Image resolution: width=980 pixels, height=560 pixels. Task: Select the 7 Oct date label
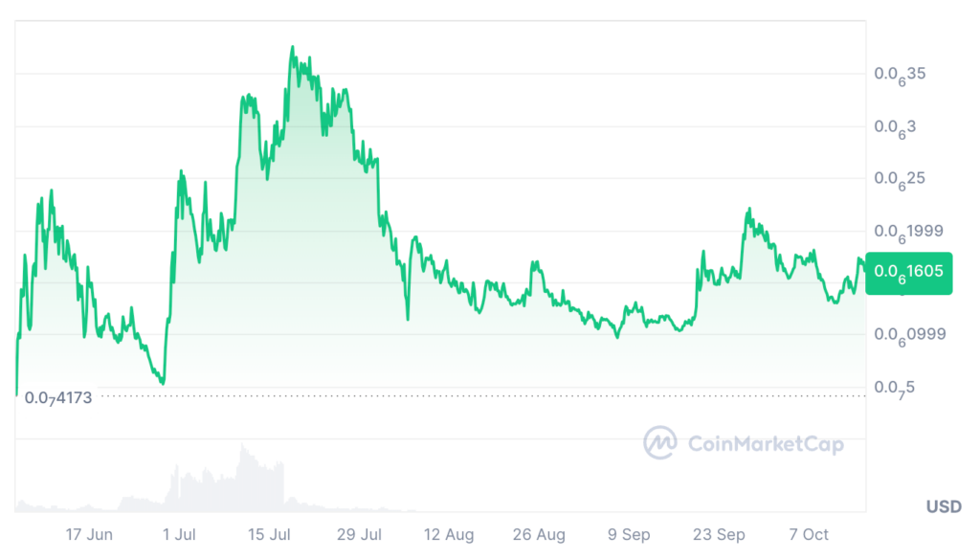[809, 534]
